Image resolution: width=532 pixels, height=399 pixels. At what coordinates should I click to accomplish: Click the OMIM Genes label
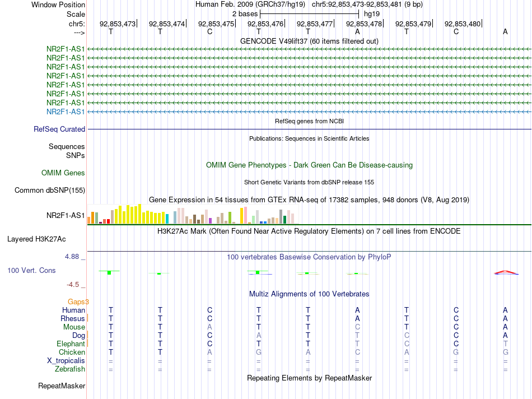click(x=63, y=173)
